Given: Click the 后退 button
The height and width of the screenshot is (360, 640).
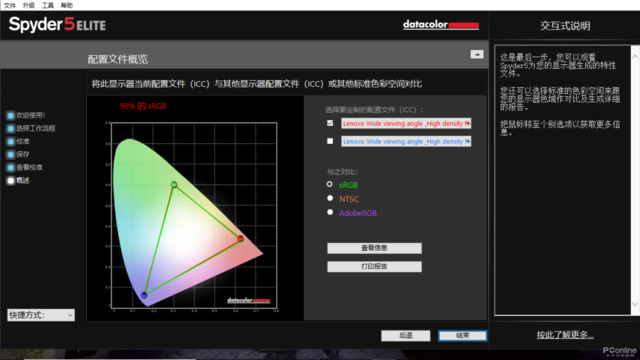Looking at the screenshot, I should [405, 336].
